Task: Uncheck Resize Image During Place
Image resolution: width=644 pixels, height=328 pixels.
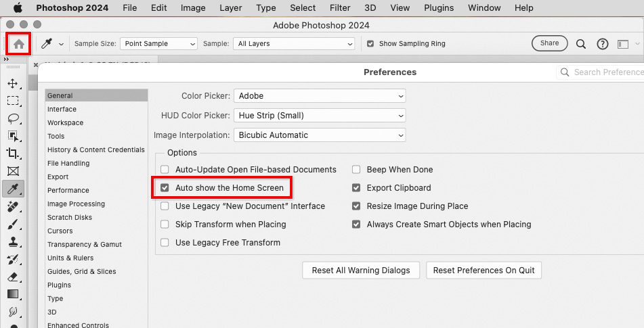Action: [356, 206]
